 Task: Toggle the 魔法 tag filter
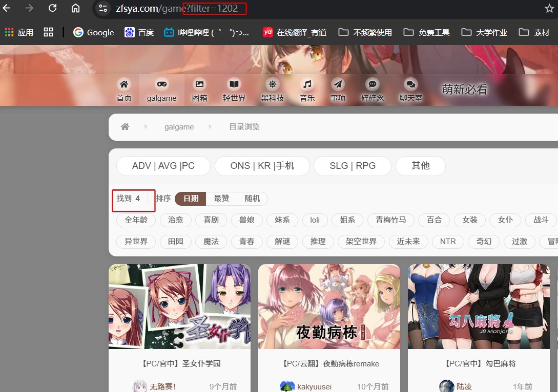tap(211, 242)
